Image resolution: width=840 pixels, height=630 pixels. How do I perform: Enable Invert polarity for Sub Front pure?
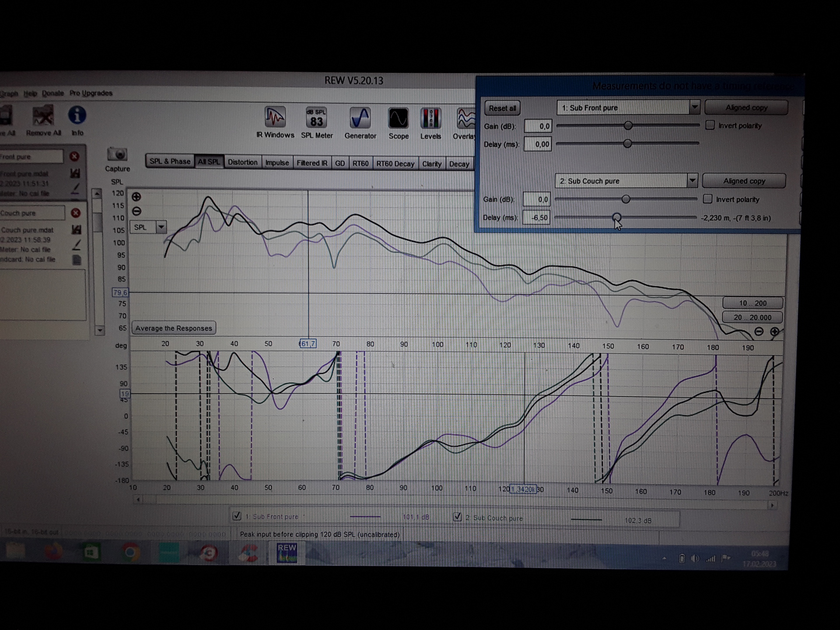(710, 126)
